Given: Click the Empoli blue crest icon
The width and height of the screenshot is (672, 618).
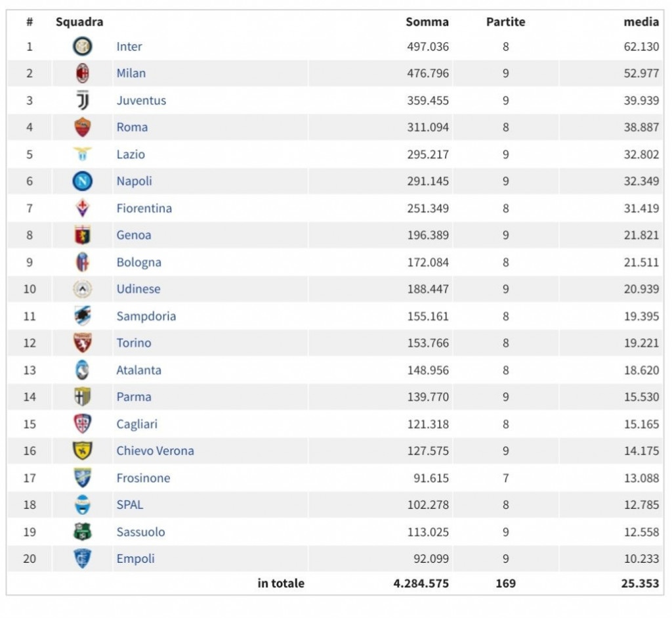Looking at the screenshot, I should [x=82, y=559].
